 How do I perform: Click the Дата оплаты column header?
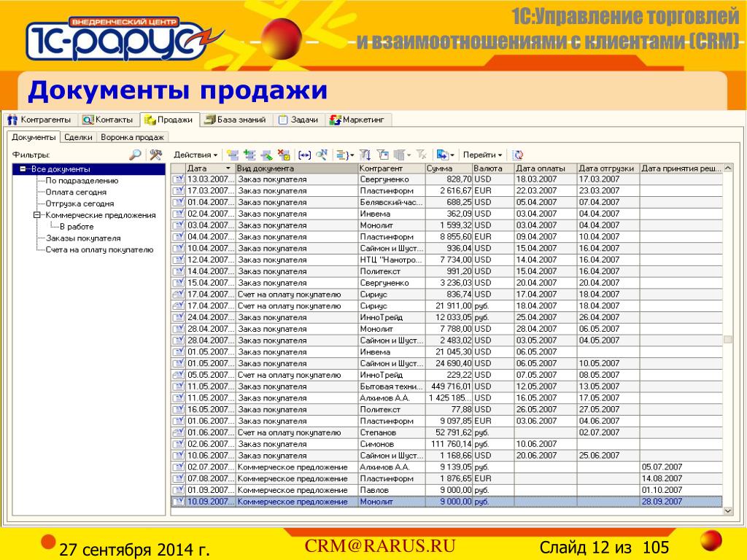coord(546,168)
